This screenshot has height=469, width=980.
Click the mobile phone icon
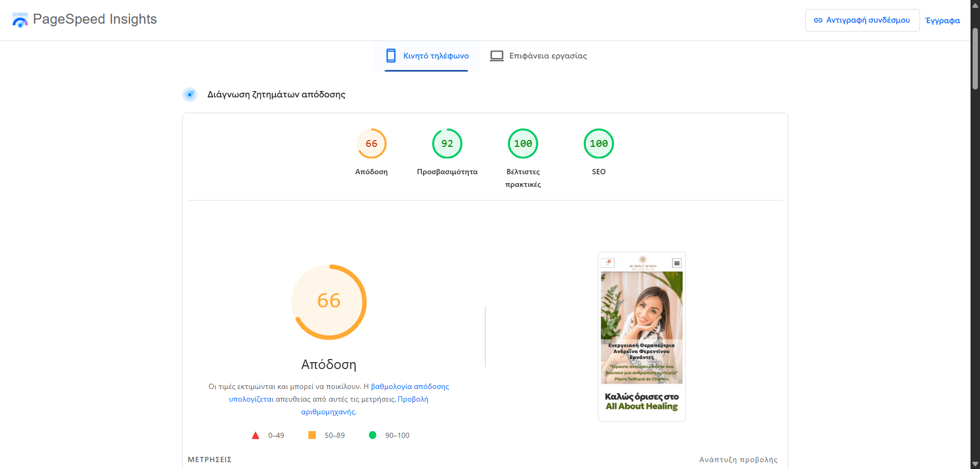pyautogui.click(x=391, y=56)
